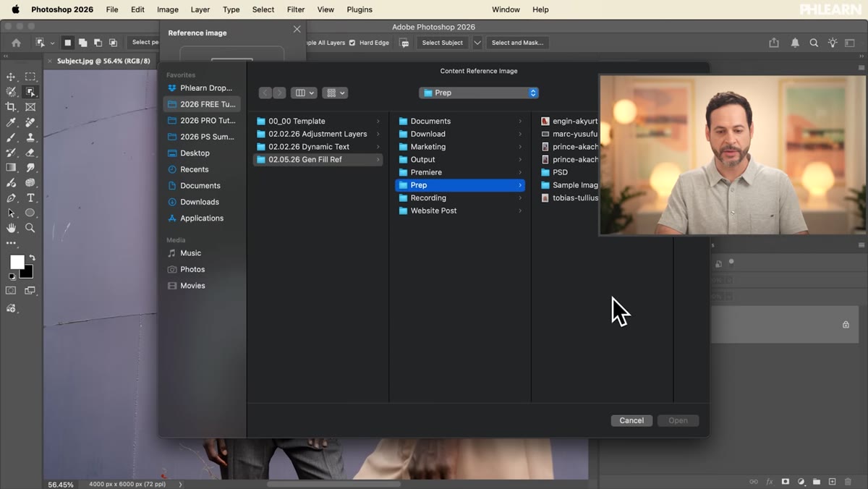868x489 pixels.
Task: Click Create new group folder icon
Action: click(817, 482)
